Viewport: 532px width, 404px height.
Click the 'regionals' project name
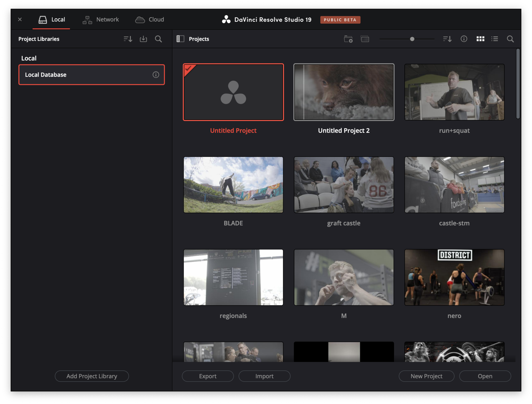pyautogui.click(x=233, y=316)
